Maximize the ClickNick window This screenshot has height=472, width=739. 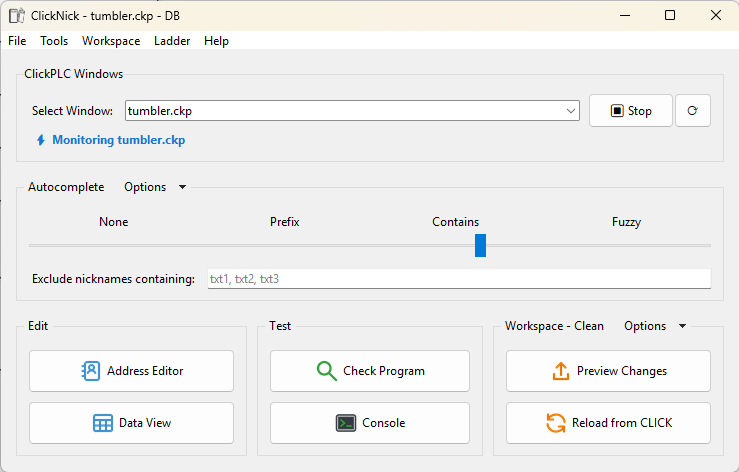coord(670,16)
